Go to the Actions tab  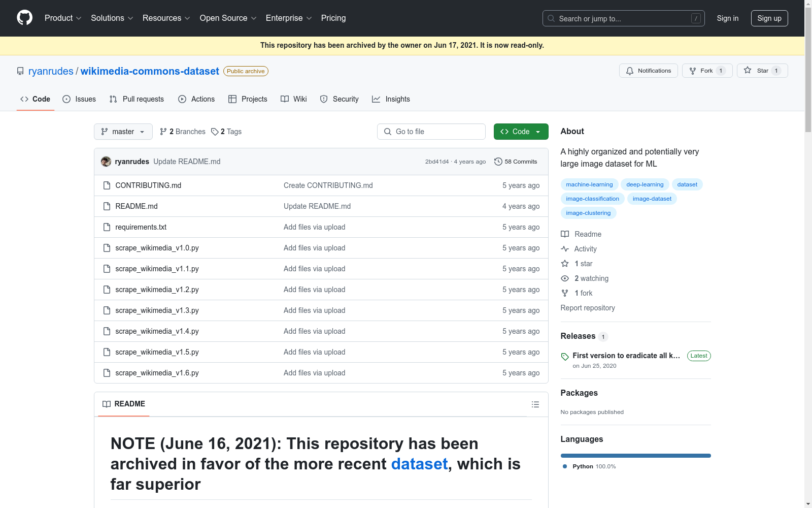click(196, 99)
